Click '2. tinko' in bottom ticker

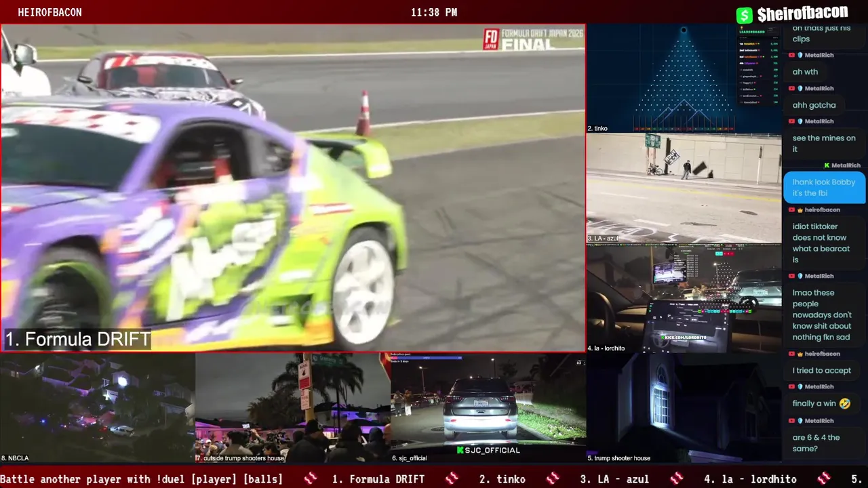click(x=502, y=479)
